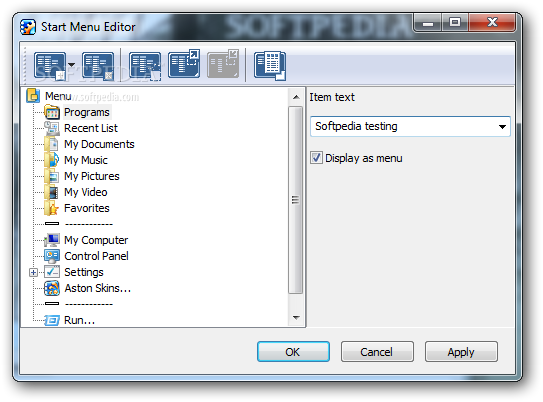Select the My Music text
543x402 pixels.
pyautogui.click(x=86, y=160)
